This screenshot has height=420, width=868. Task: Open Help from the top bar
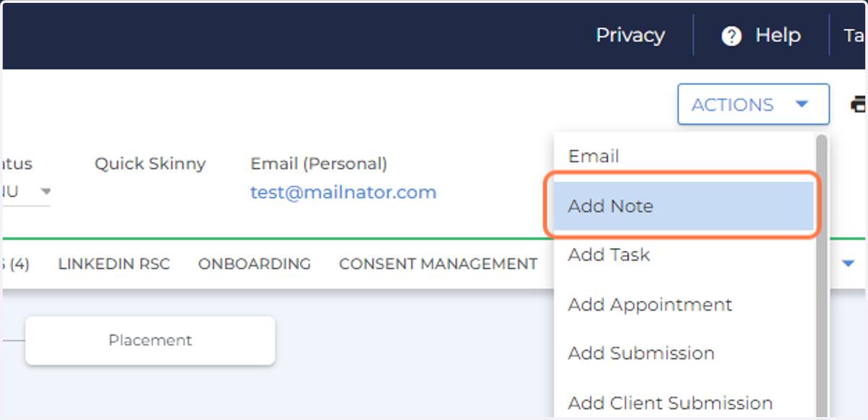(x=778, y=35)
